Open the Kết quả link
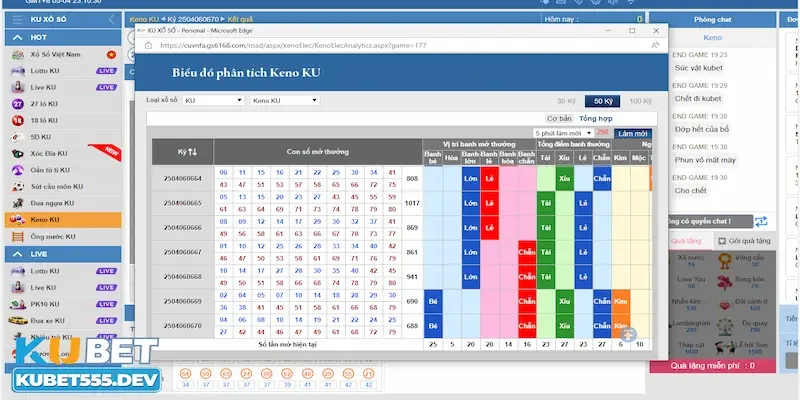This screenshot has height=400, width=800. click(x=240, y=19)
